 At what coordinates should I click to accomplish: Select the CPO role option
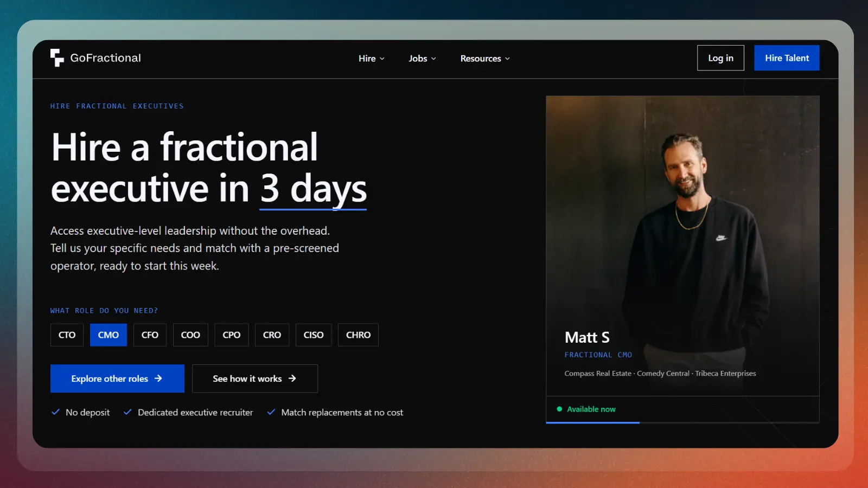[x=232, y=335]
